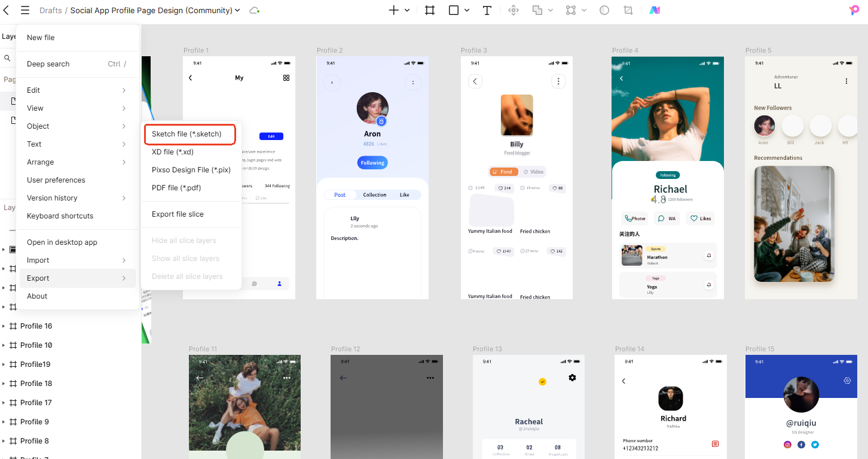Show Keyboard shortcuts
This screenshot has width=868, height=459.
click(x=78, y=216)
